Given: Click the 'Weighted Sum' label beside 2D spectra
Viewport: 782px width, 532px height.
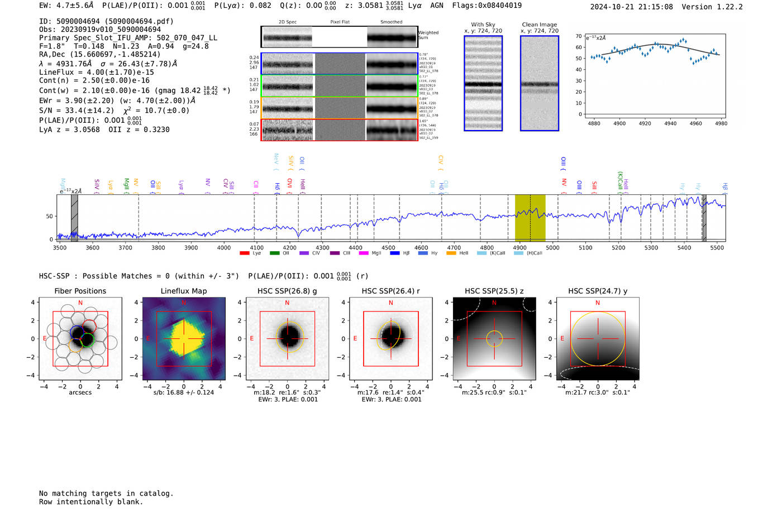Looking at the screenshot, I should [429, 35].
